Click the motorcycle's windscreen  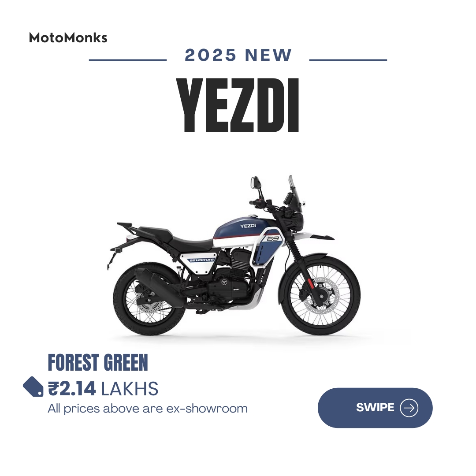(x=295, y=193)
